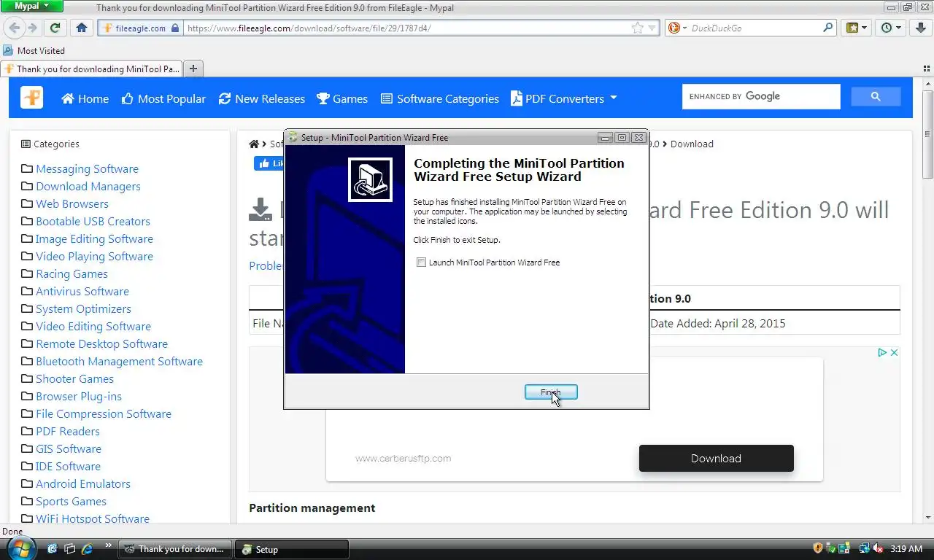Click the breadcrumb home icon
The height and width of the screenshot is (560, 934).
click(254, 144)
